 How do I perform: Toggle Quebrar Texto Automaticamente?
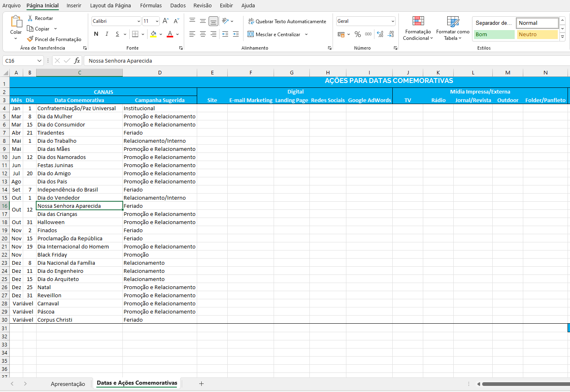click(x=287, y=21)
